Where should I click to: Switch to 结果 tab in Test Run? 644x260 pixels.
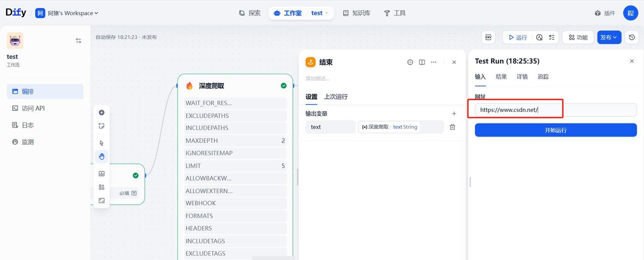pyautogui.click(x=501, y=77)
